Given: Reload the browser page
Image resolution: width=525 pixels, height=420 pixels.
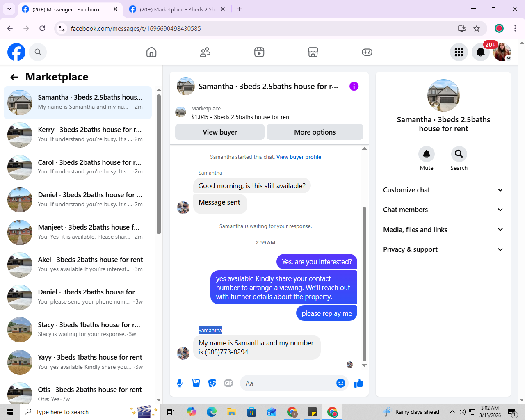Looking at the screenshot, I should pos(42,28).
